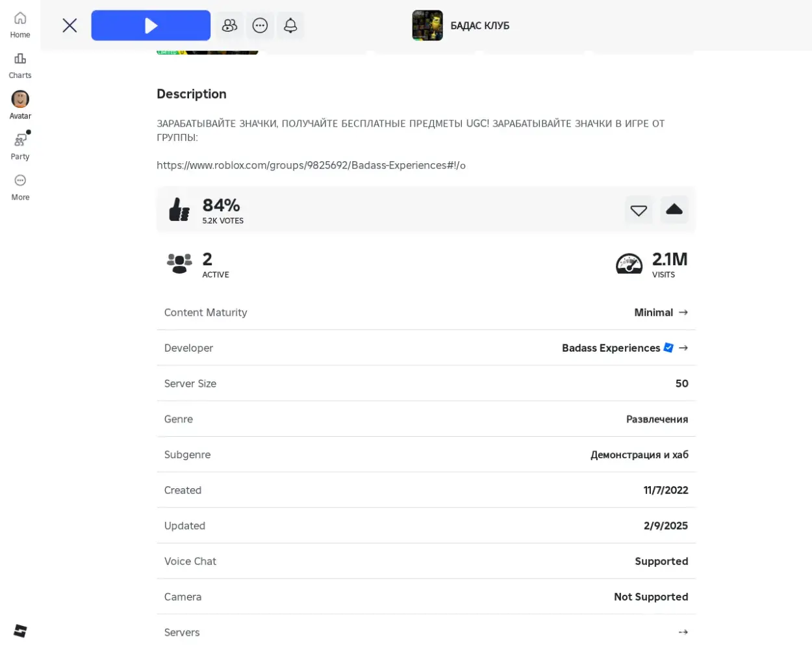Go to Home in sidebar

click(20, 25)
